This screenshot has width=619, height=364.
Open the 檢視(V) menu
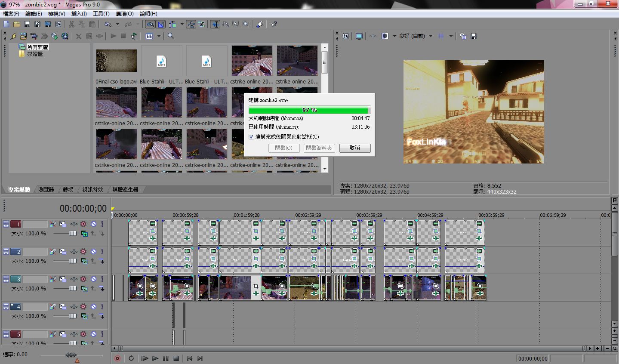point(57,14)
